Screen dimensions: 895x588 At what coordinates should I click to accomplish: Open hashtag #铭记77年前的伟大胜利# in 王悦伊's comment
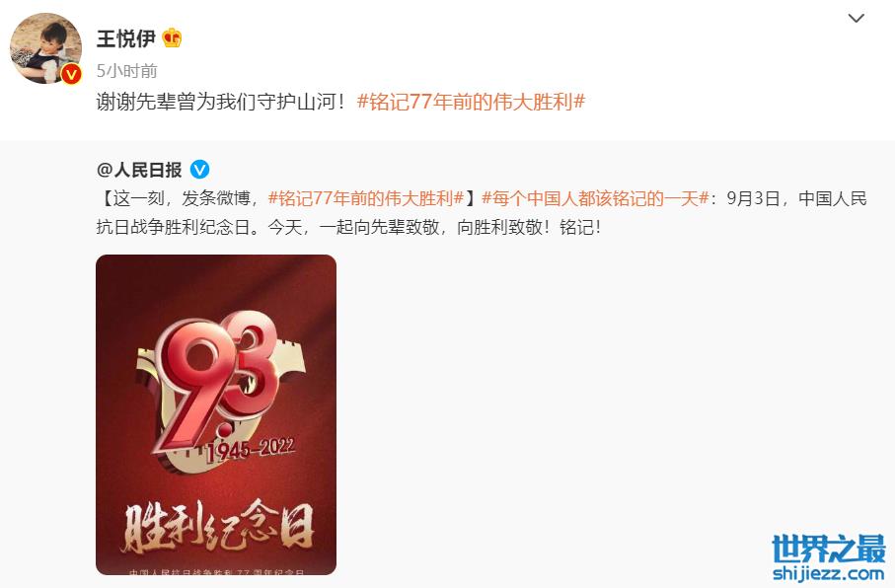[472, 102]
